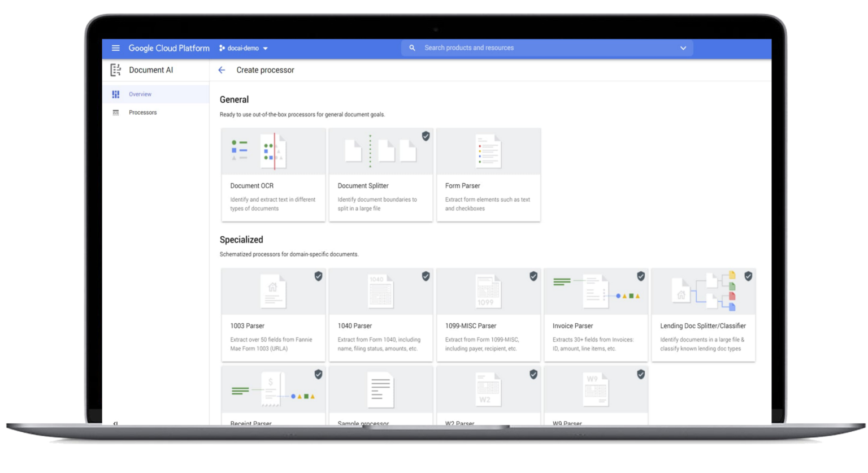Click the Overview grid icon in sidebar
The image size is (868, 473).
coord(116,94)
